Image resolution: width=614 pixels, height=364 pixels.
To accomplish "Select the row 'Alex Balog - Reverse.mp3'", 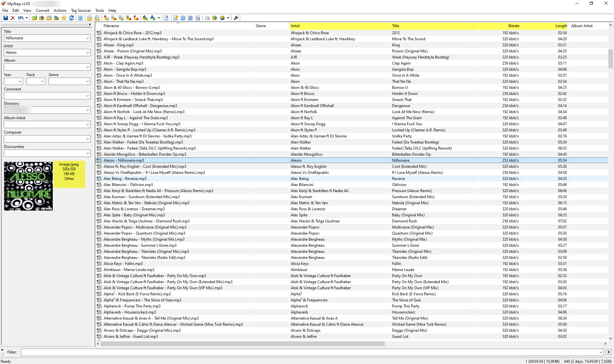I will [x=352, y=179].
